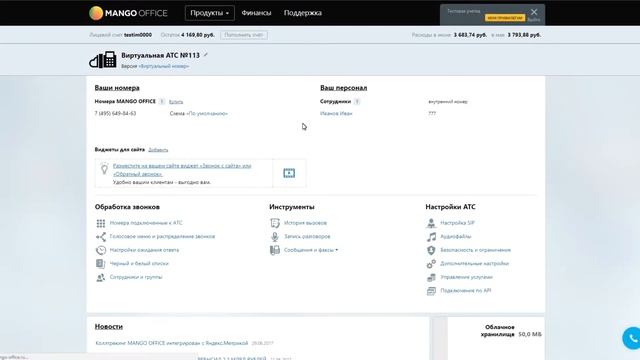This screenshot has width=640, height=360.
Task: Click the services management icon
Action: point(431,278)
